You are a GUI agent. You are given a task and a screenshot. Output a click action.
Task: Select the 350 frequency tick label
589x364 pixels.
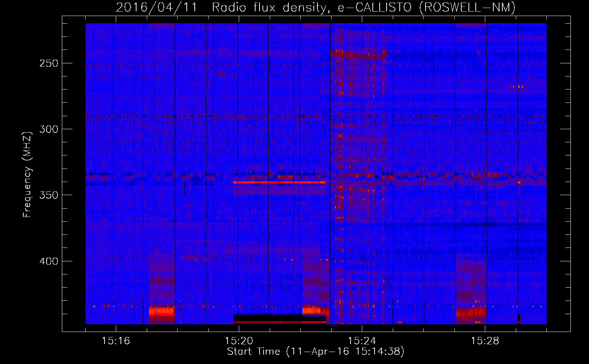click(x=49, y=195)
